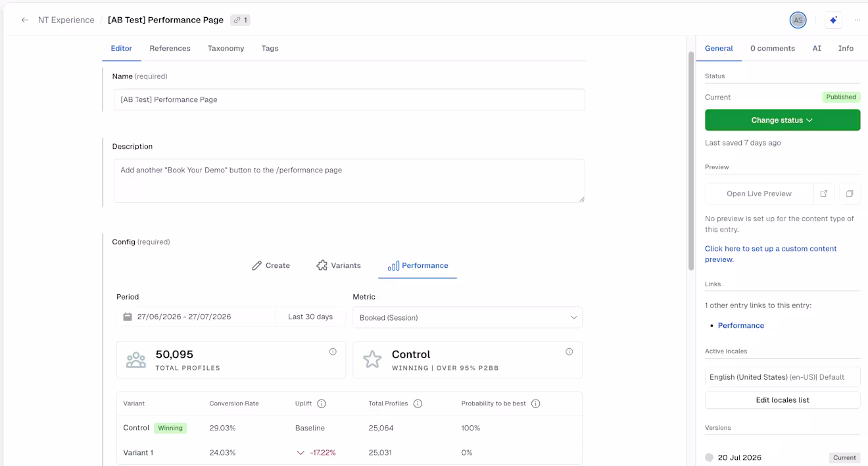The height and width of the screenshot is (466, 868).
Task: Click the star icon in Control card
Action: coord(372,359)
